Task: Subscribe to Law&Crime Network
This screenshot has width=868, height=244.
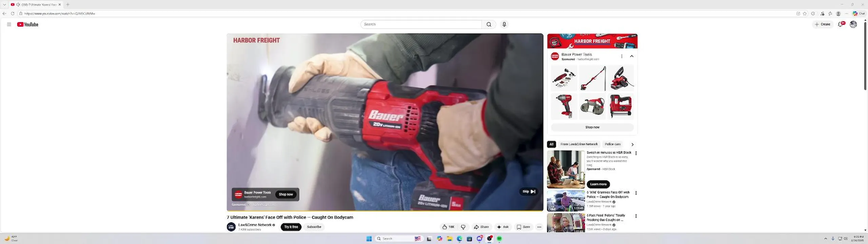Action: tap(314, 227)
